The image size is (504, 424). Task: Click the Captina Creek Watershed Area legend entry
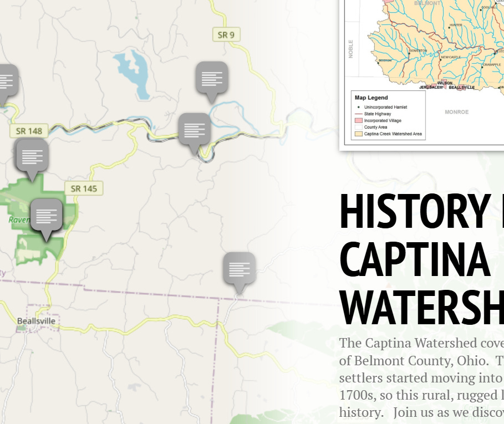393,134
